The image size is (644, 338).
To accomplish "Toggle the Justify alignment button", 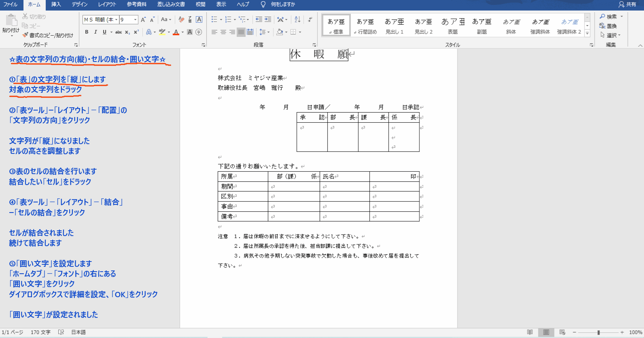I will tap(241, 32).
